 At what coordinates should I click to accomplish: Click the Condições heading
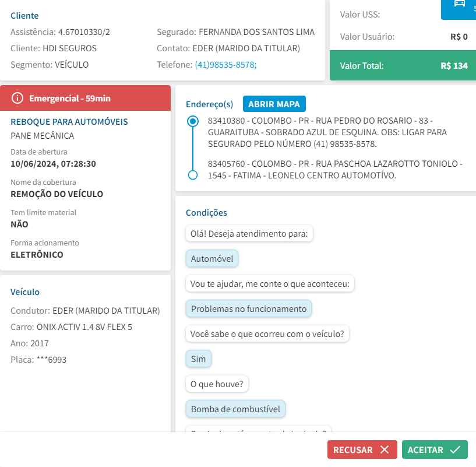tap(206, 213)
